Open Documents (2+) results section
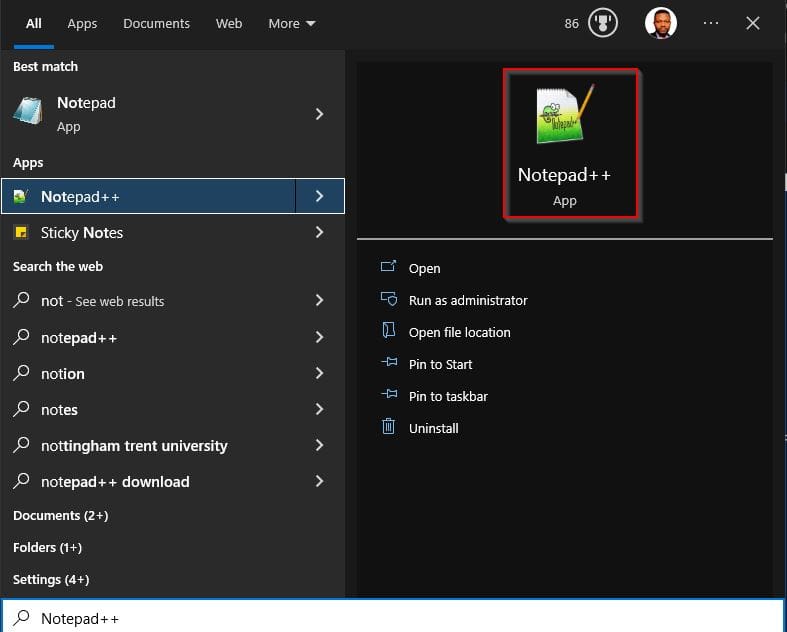The height and width of the screenshot is (632, 787). tap(61, 516)
